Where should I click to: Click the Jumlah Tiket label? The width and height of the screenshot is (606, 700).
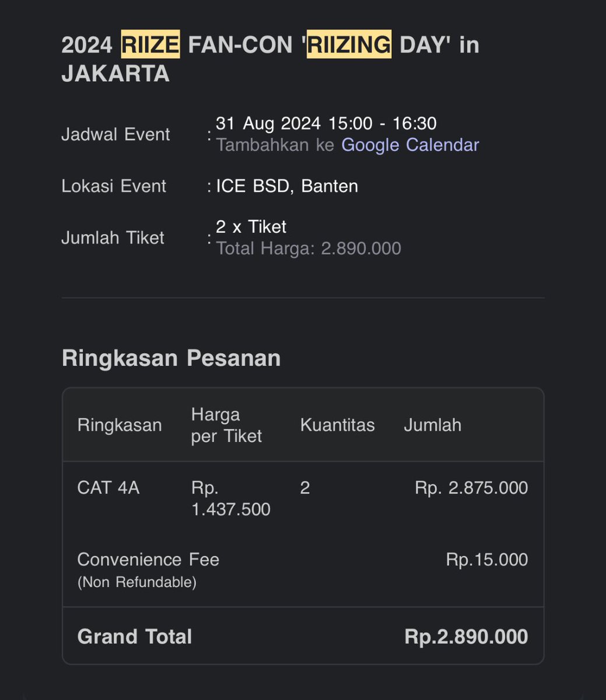pos(113,237)
